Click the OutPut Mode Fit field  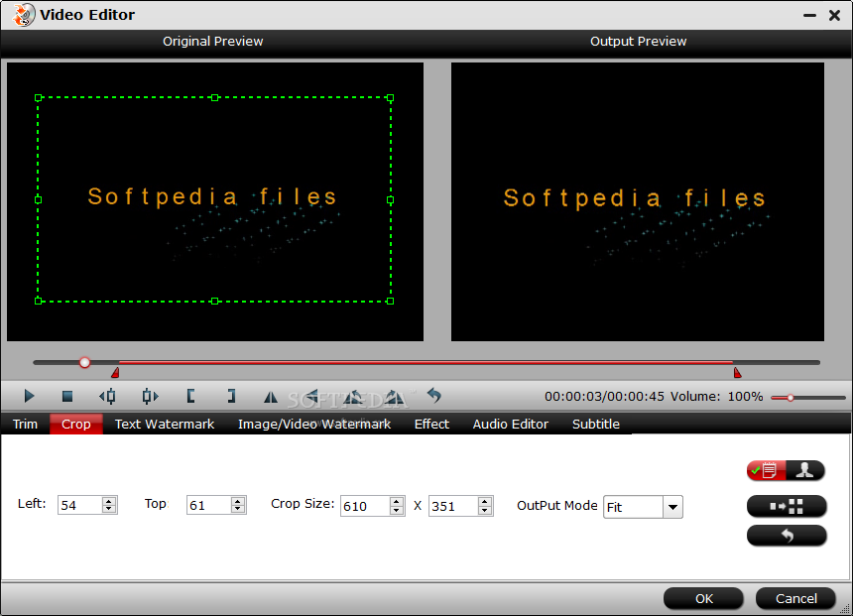[633, 507]
